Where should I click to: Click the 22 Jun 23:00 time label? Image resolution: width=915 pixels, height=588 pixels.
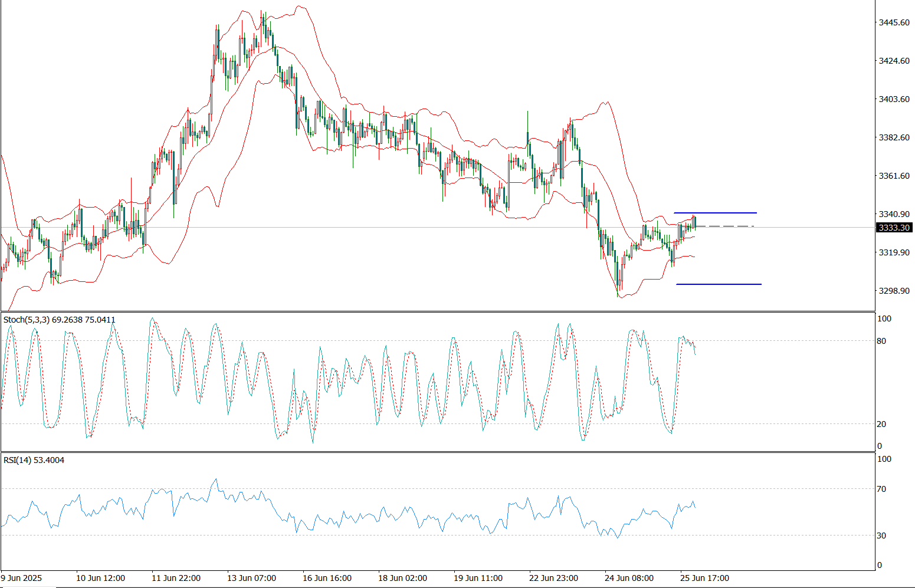(x=553, y=578)
